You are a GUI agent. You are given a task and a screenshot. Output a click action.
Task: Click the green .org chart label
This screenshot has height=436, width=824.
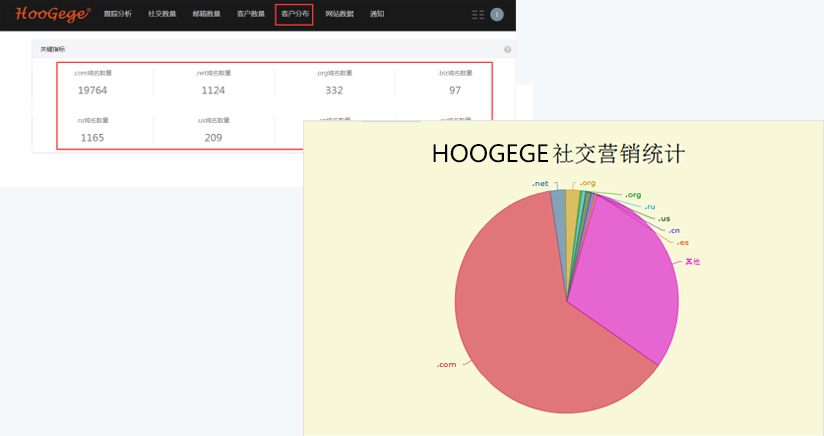click(x=633, y=195)
